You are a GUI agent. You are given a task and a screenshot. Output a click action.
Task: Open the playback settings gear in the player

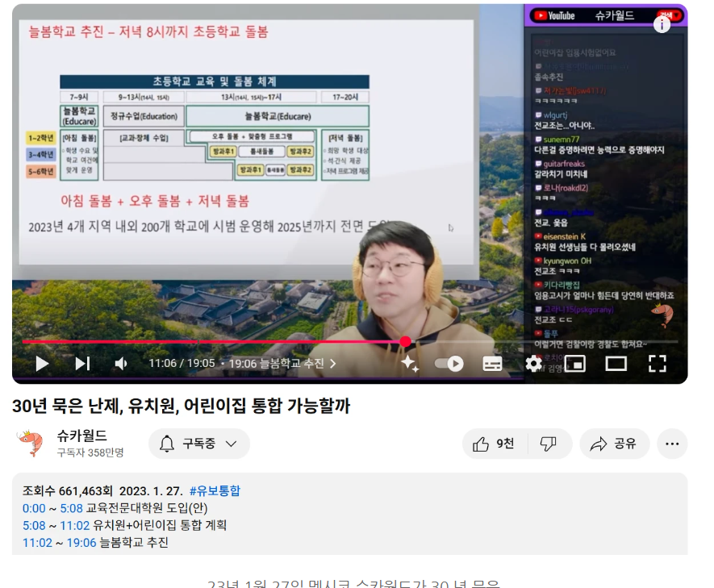(533, 364)
